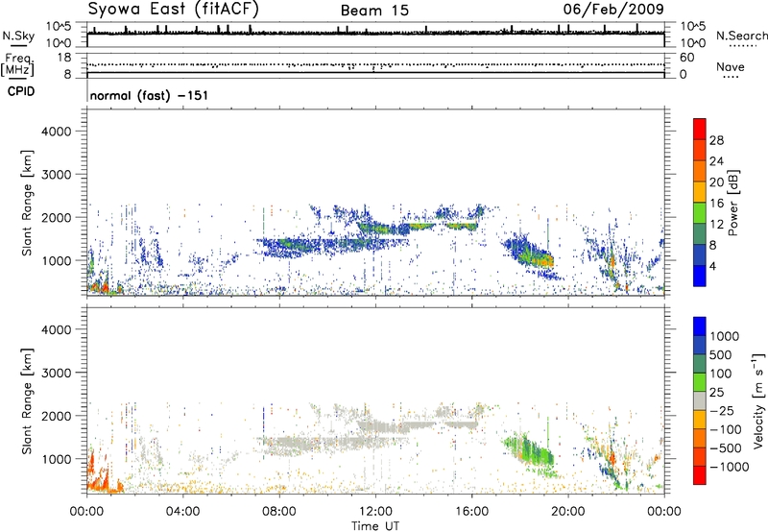Screen dimensions: 768x532
Task: Click the '18' tick on frequency axis
Action: 63,58
